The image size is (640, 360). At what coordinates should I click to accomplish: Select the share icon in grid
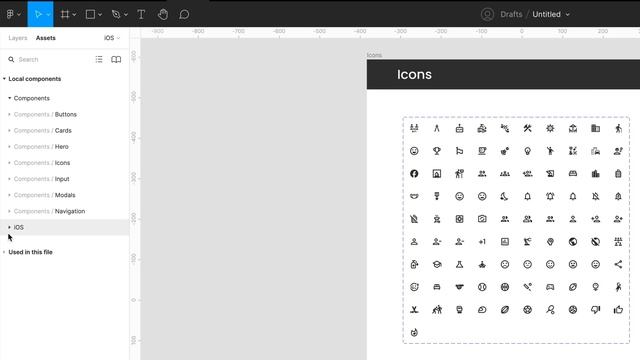618,264
